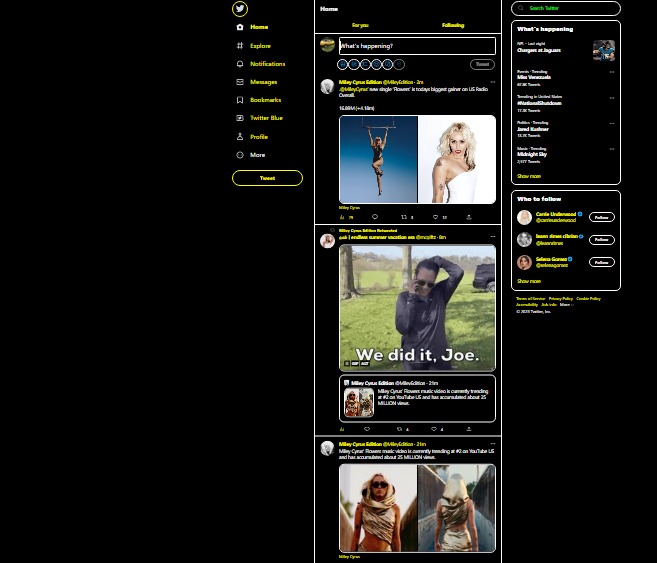
Task: Go to Messages in the sidebar
Action: [263, 82]
